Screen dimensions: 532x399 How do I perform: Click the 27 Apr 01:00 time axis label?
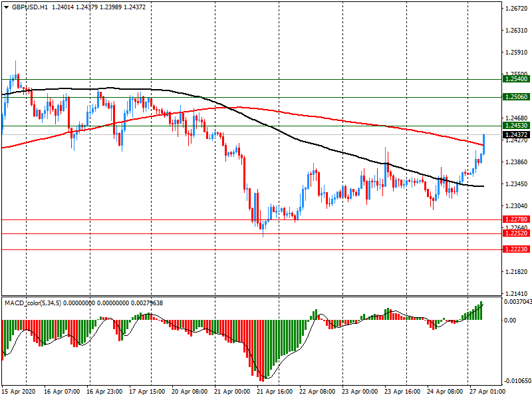pos(487,392)
